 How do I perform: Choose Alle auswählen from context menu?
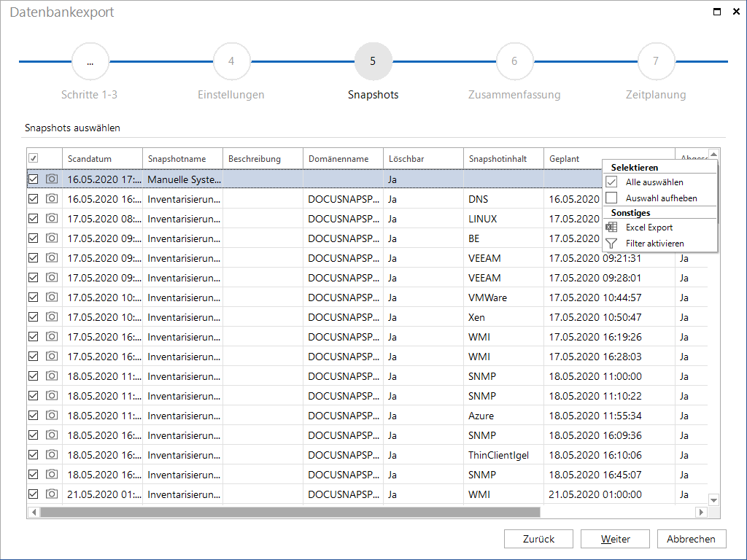pyautogui.click(x=659, y=182)
